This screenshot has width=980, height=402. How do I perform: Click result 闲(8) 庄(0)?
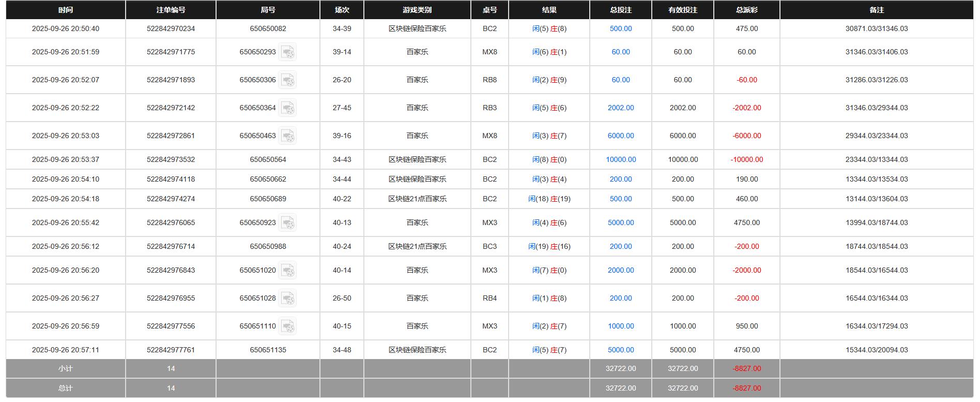pos(549,159)
